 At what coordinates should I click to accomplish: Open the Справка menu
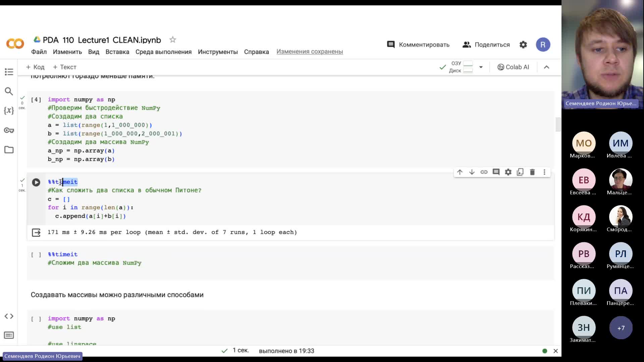point(257,52)
